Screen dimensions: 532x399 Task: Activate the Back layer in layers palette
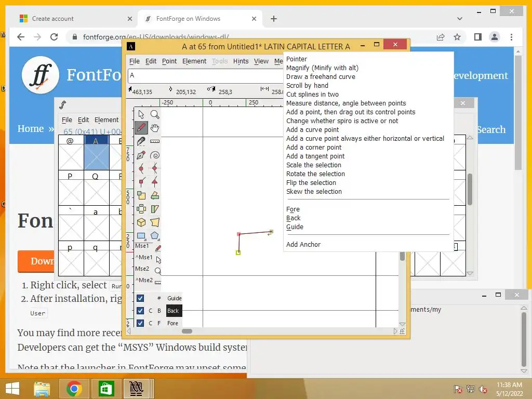pyautogui.click(x=174, y=311)
